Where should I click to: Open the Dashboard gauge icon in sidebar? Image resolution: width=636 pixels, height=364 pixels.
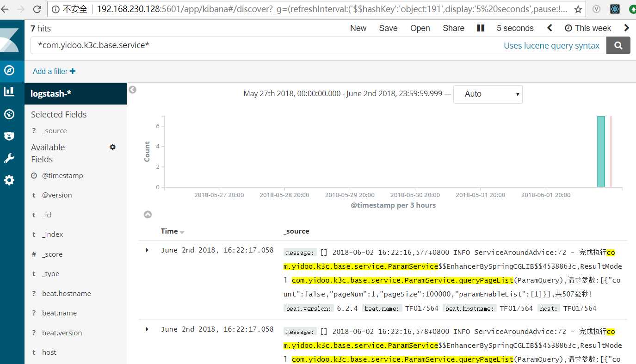(9, 114)
